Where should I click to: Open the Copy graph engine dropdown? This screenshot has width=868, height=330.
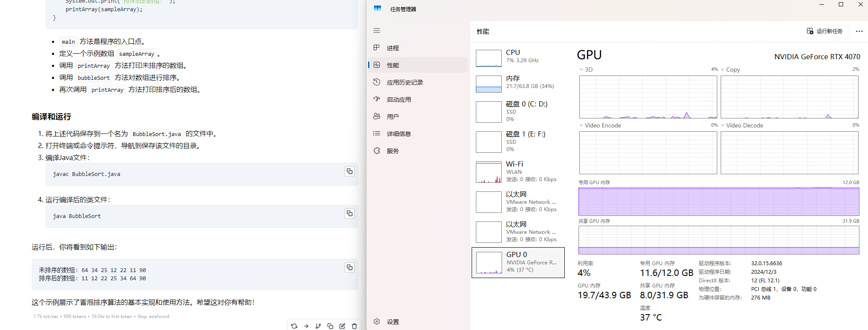click(730, 70)
